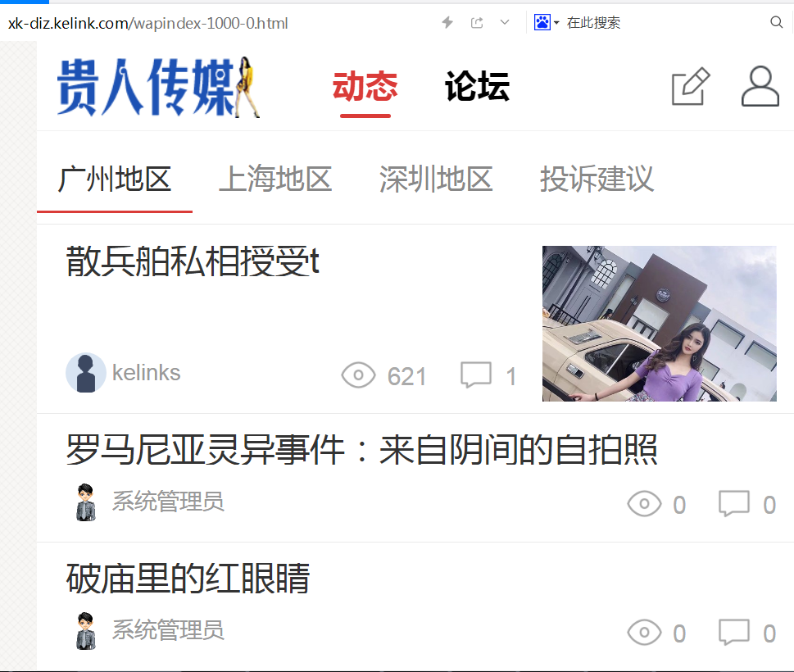The image size is (794, 672).
Task: Click the share icon in address bar
Action: click(477, 22)
